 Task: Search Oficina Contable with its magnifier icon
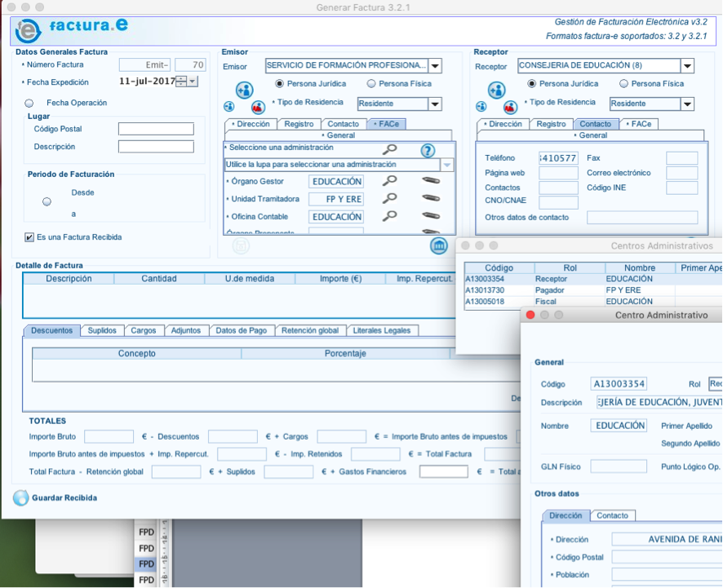389,215
